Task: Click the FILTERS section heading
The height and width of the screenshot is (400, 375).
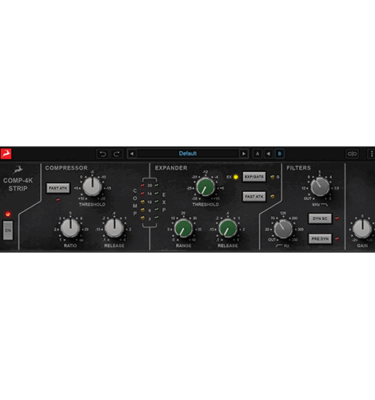Action: [298, 168]
